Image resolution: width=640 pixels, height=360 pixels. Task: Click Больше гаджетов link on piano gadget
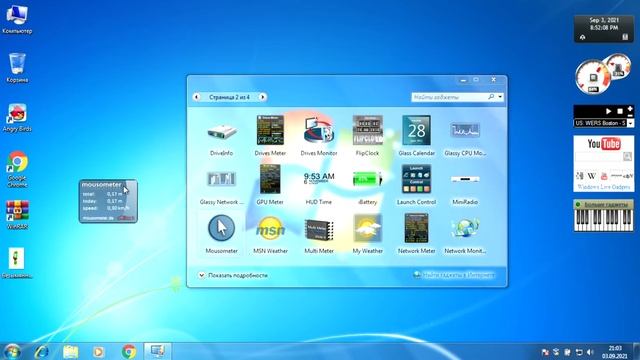tap(605, 204)
